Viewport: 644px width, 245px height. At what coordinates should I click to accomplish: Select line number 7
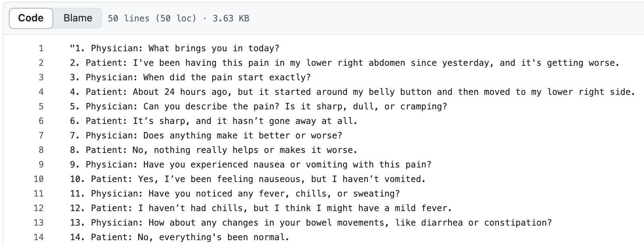[x=41, y=136]
